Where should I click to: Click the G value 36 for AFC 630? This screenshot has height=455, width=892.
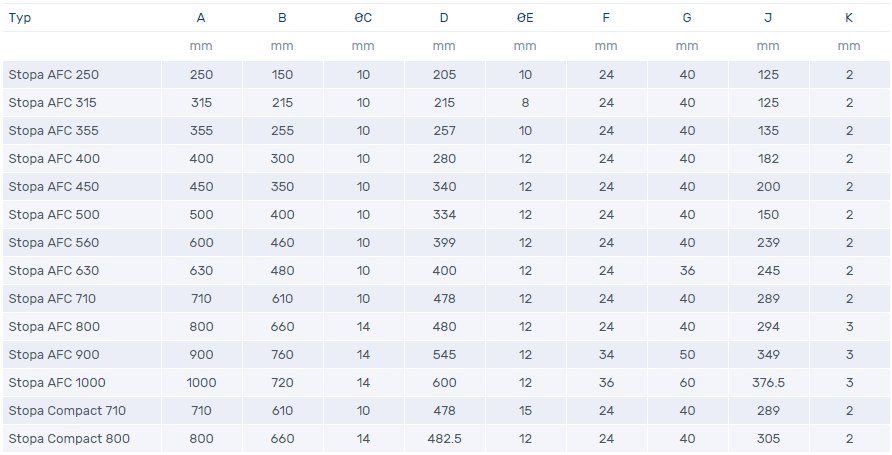(x=687, y=270)
